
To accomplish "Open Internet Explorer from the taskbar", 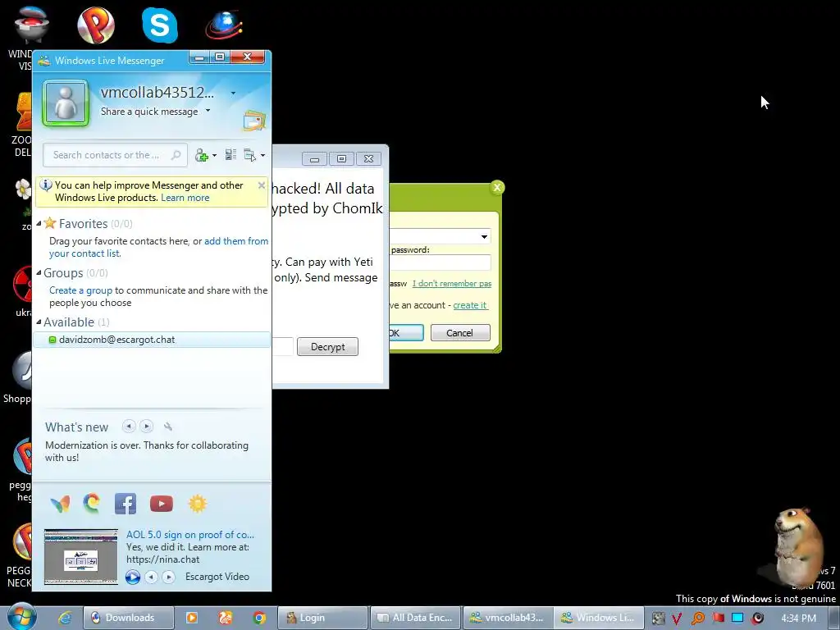I will (65, 618).
